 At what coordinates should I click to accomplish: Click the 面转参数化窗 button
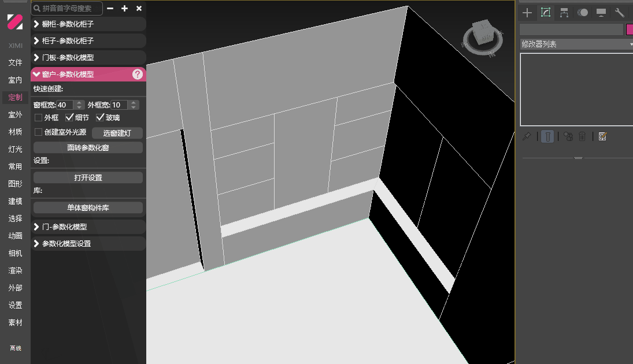88,148
